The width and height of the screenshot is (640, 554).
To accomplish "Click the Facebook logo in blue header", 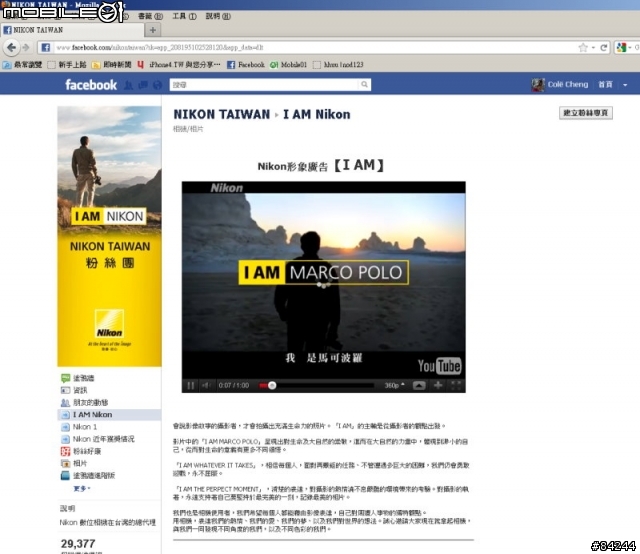I will [91, 85].
